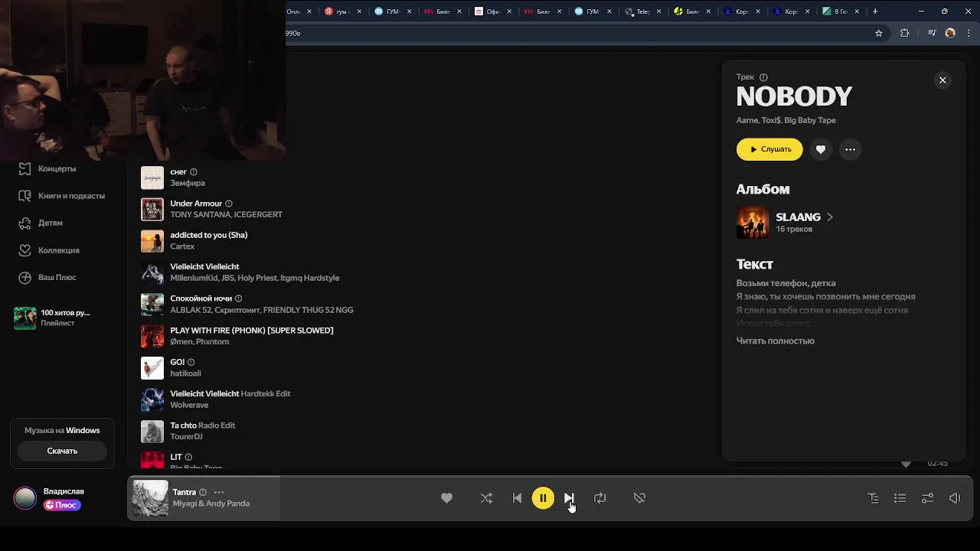Open the browser extensions puzzle icon
This screenshot has width=980, height=551.
click(904, 33)
